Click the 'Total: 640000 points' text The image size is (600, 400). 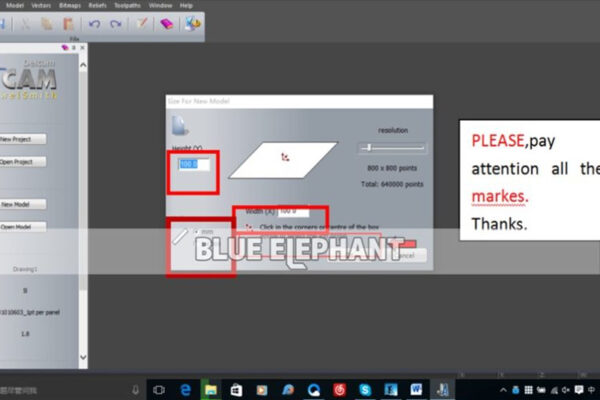point(392,184)
